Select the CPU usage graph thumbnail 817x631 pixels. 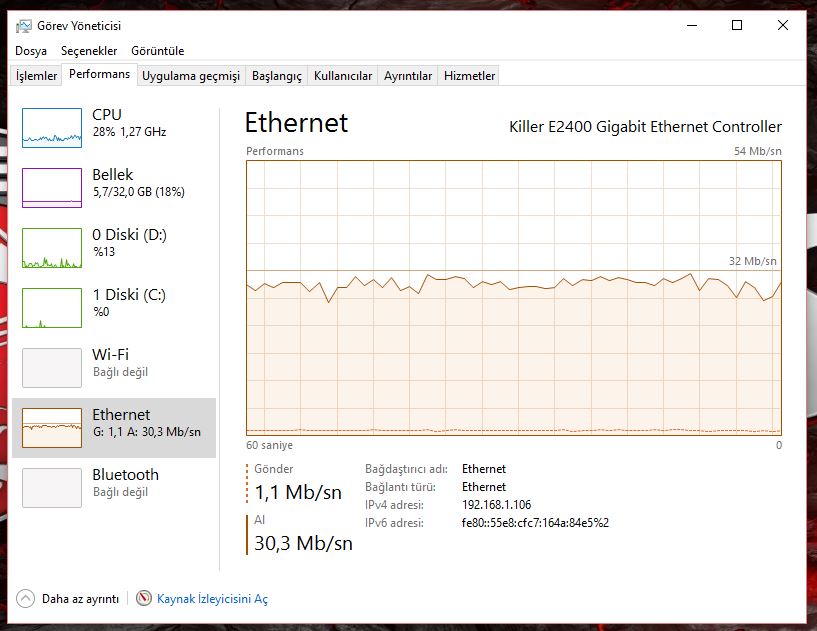click(52, 128)
